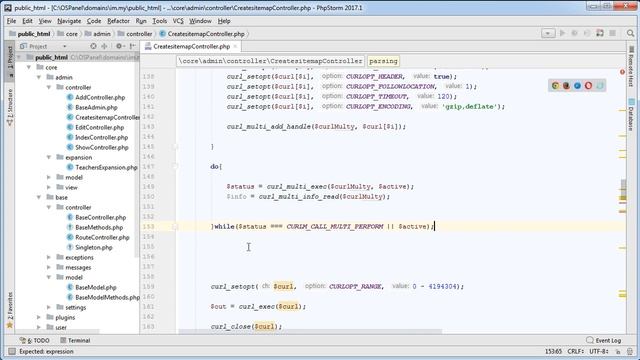Expand the exceptions folder
The width and height of the screenshot is (640, 360).
coord(49,257)
